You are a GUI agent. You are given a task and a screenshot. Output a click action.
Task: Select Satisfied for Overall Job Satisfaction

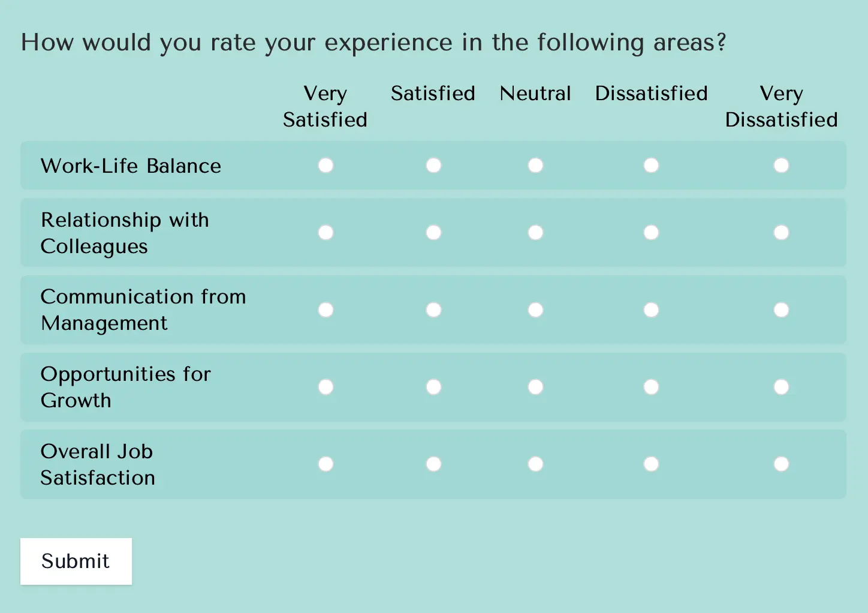tap(433, 464)
